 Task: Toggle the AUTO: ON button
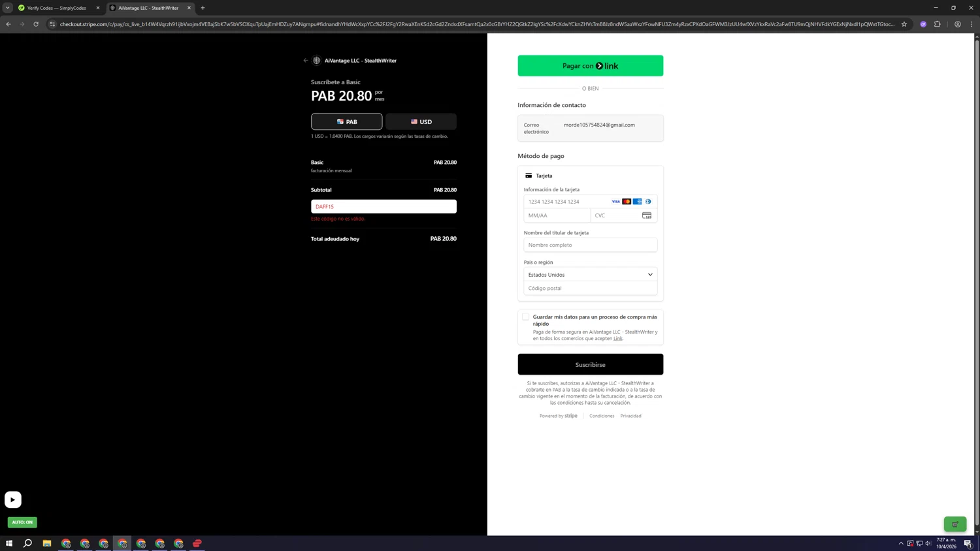[x=22, y=522]
